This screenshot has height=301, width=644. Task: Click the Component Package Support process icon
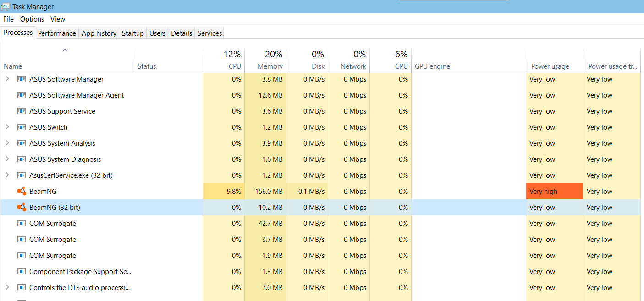click(21, 272)
